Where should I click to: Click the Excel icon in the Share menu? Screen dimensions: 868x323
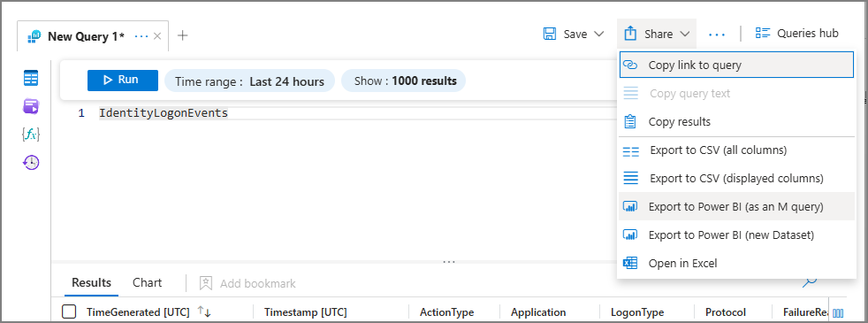click(630, 263)
